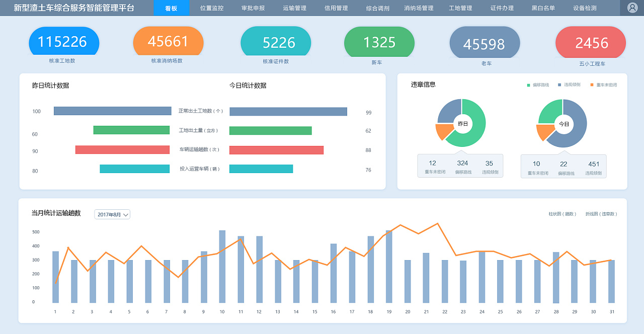644x334 pixels.
Task: Select the 运输管理 navigation item
Action: tap(294, 8)
